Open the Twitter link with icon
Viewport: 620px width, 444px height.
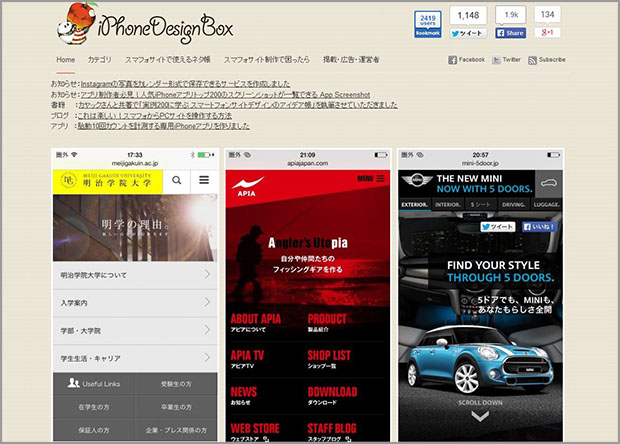click(506, 60)
